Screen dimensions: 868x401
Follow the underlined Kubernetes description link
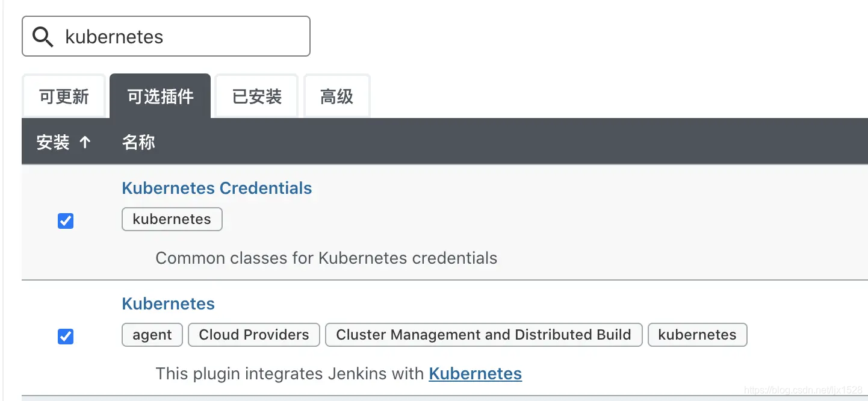475,373
